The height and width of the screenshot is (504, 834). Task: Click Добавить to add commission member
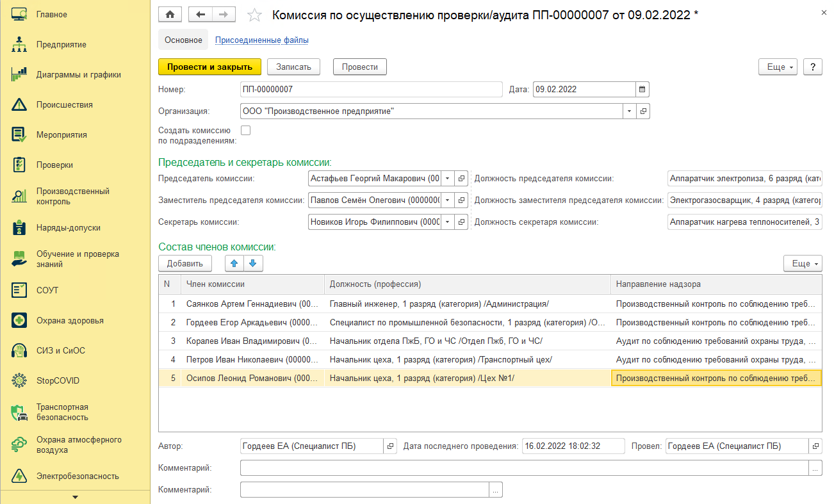[x=185, y=263]
